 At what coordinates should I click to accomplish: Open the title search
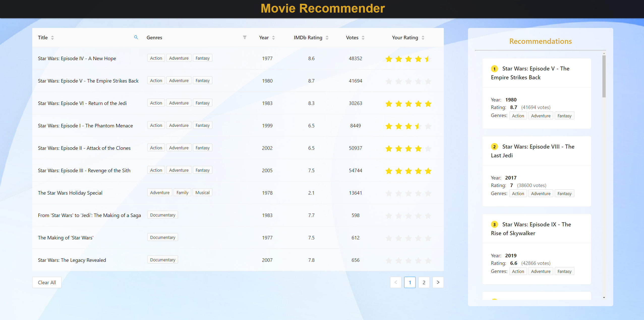click(x=136, y=37)
